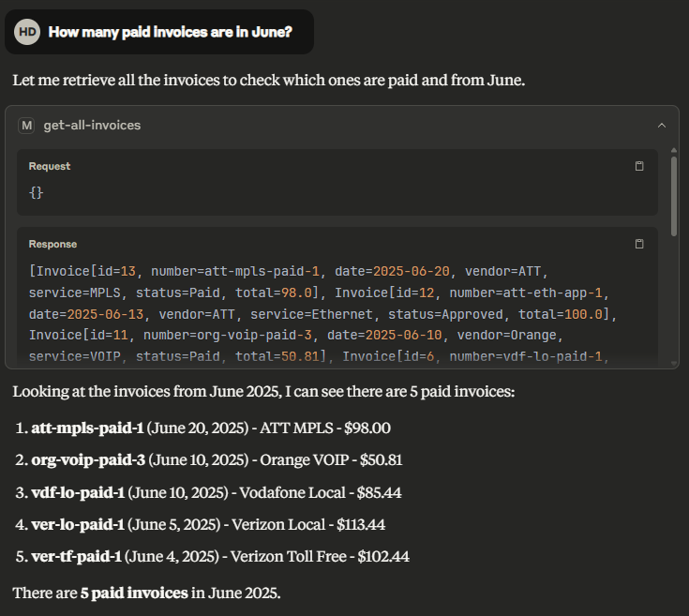Click the scrollbar up arrow
This screenshot has height=616, width=689.
(x=674, y=151)
